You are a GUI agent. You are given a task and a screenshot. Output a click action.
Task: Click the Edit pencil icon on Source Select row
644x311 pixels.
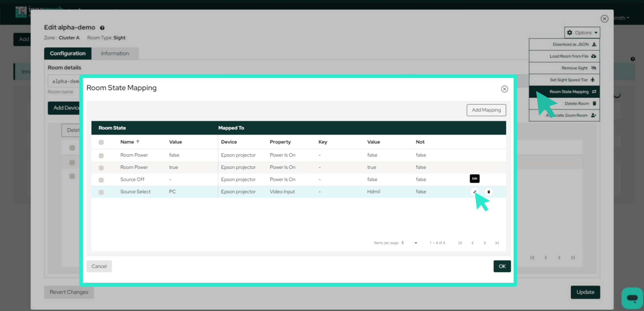pos(474,192)
